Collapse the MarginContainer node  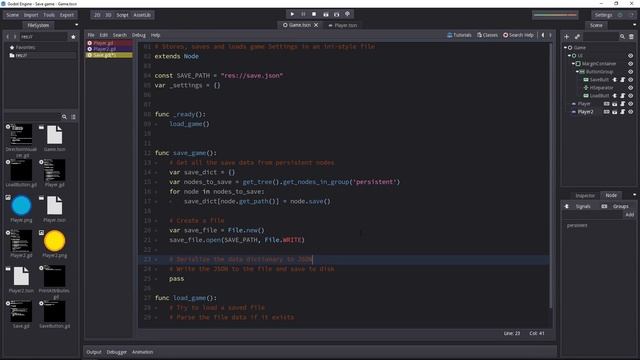(573, 64)
